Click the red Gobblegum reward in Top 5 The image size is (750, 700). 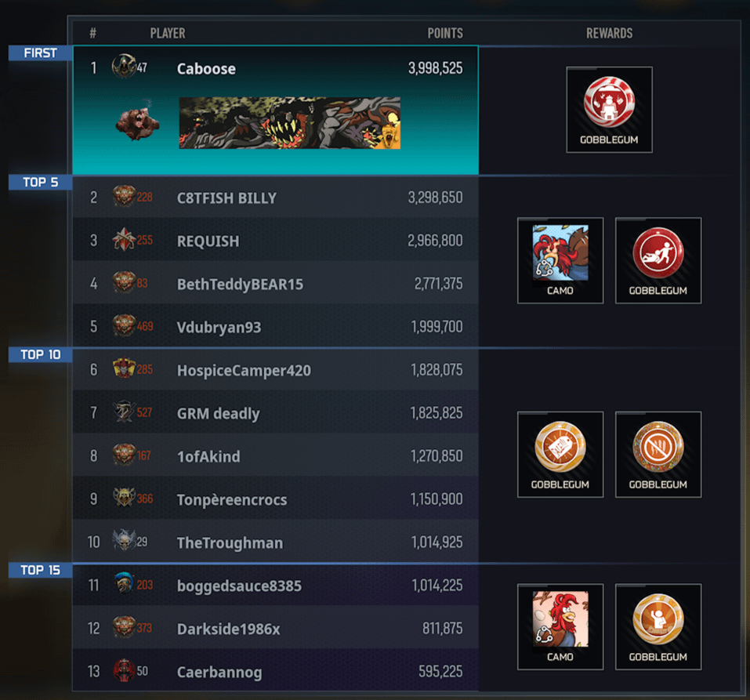(658, 260)
